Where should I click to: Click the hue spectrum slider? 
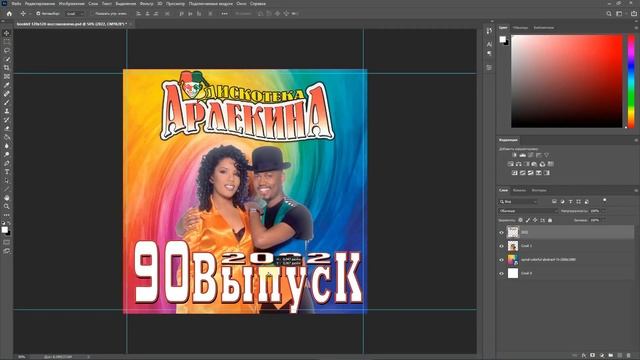(x=631, y=81)
